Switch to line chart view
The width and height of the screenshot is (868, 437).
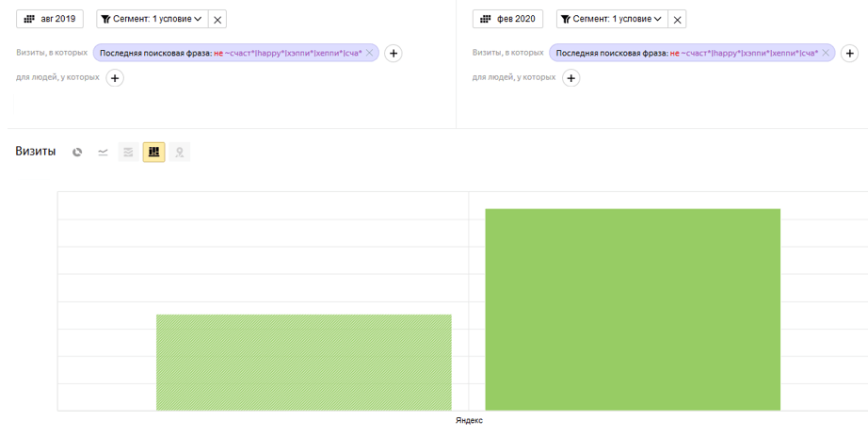coord(103,152)
